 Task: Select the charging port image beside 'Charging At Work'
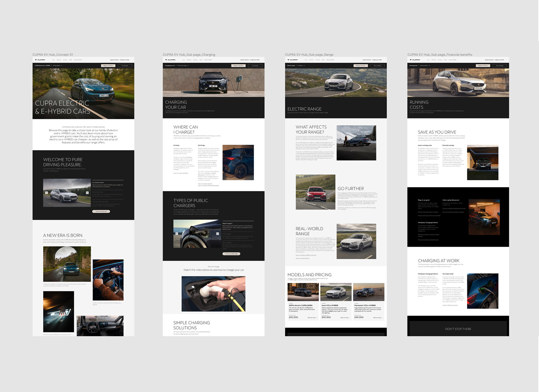point(483,291)
